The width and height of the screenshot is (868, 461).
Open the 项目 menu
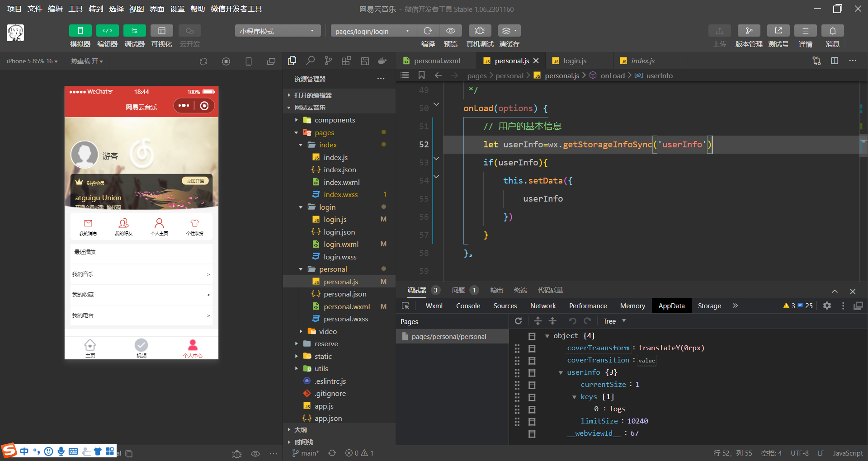click(14, 9)
